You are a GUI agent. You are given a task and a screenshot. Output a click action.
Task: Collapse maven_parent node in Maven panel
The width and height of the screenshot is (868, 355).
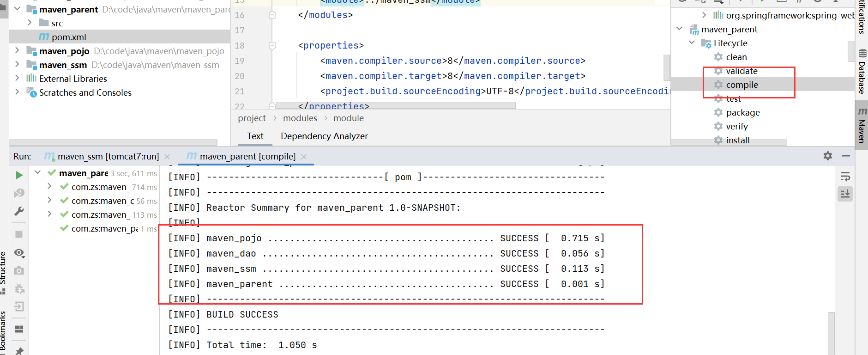[679, 29]
